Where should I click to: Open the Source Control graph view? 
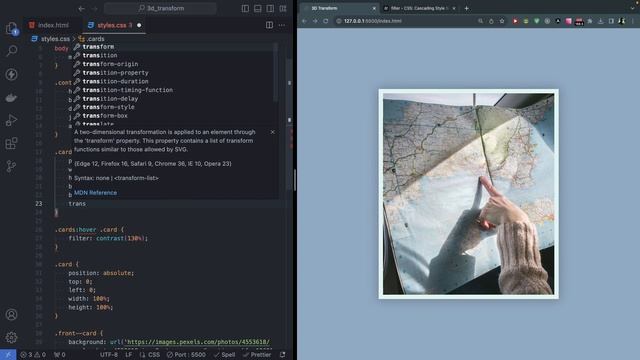click(x=11, y=166)
